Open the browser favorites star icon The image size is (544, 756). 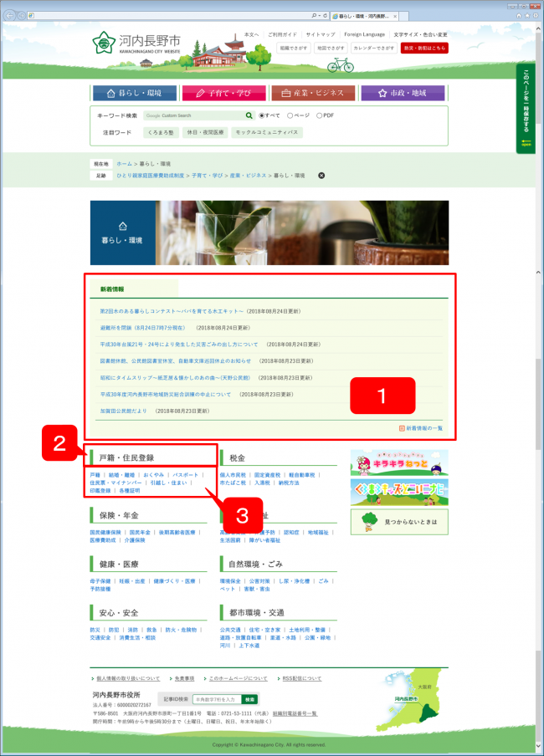tap(527, 15)
